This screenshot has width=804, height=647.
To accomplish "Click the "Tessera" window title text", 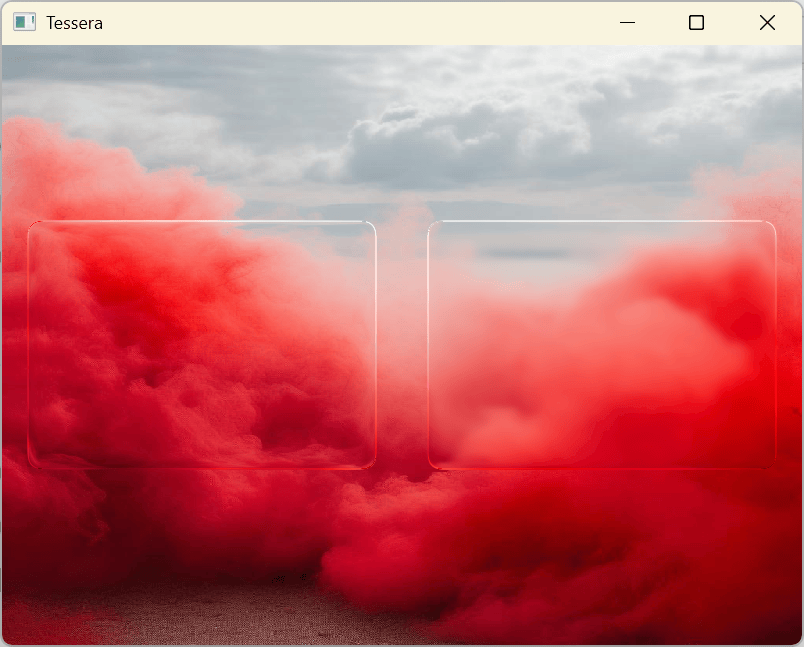I will click(x=74, y=23).
